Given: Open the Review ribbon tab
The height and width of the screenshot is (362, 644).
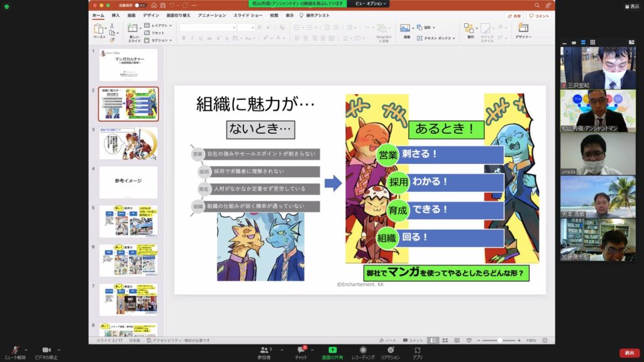Looking at the screenshot, I should tap(274, 15).
